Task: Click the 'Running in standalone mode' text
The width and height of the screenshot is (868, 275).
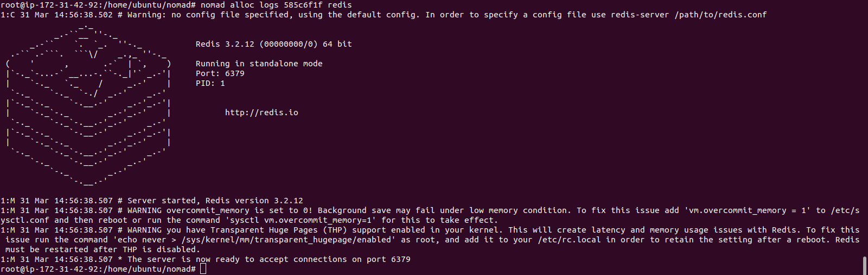Action: [259, 64]
